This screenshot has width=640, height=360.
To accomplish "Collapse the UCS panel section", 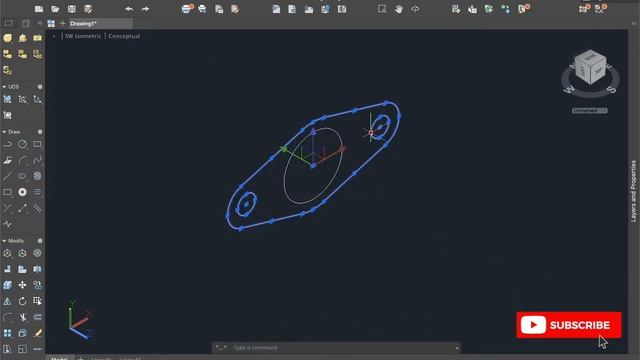I will point(4,87).
